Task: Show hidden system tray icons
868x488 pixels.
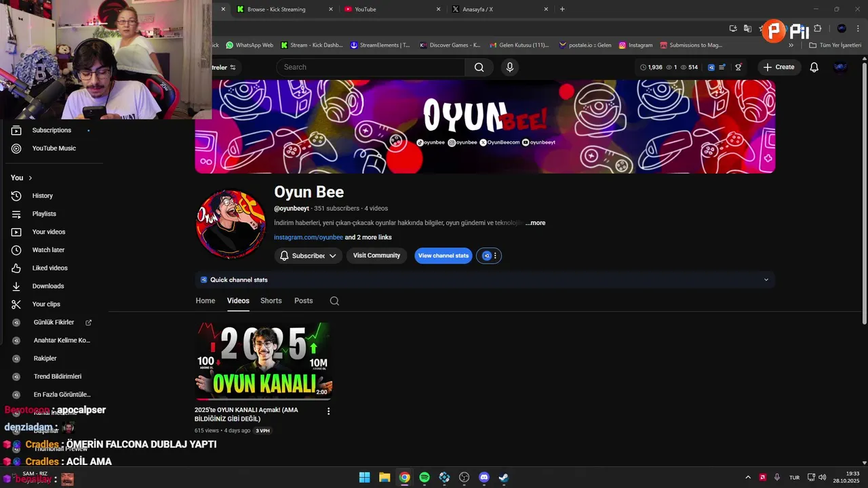Action: [x=748, y=477]
